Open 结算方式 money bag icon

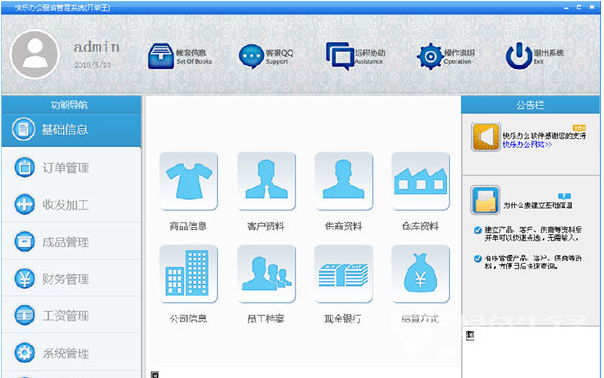coord(421,274)
